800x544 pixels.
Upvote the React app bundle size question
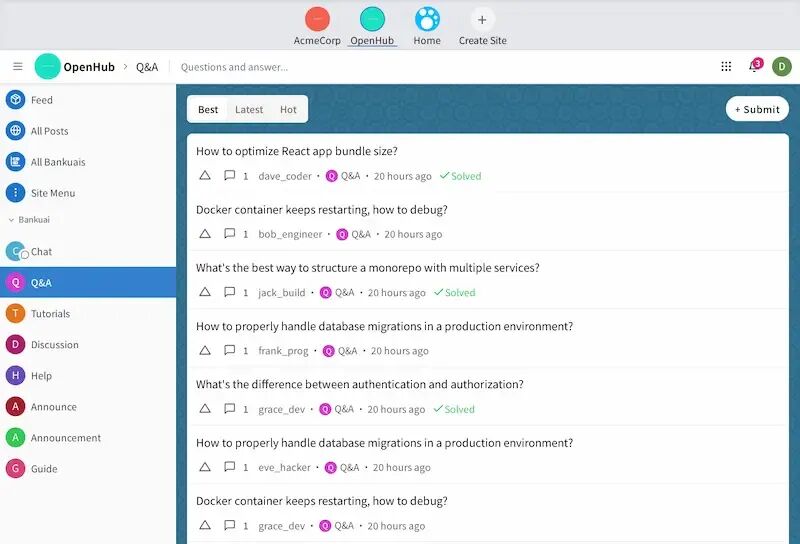tap(205, 176)
